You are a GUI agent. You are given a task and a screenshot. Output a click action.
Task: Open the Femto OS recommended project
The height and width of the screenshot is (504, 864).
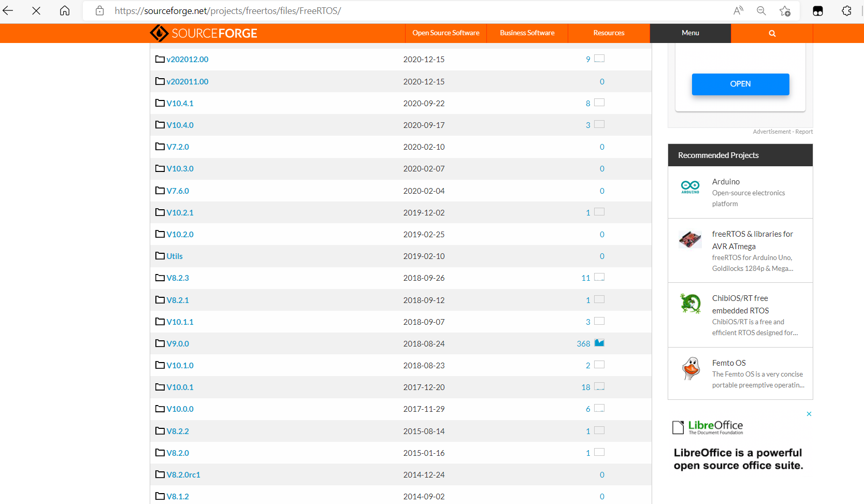[729, 363]
